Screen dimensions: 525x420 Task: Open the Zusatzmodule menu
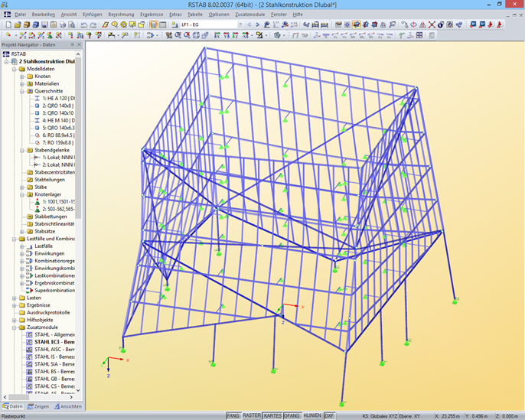click(x=249, y=15)
